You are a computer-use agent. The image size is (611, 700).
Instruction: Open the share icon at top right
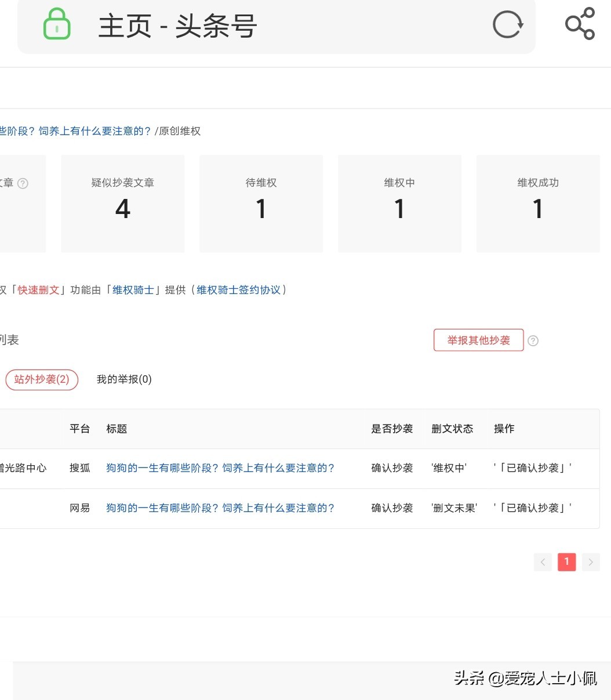pyautogui.click(x=580, y=24)
